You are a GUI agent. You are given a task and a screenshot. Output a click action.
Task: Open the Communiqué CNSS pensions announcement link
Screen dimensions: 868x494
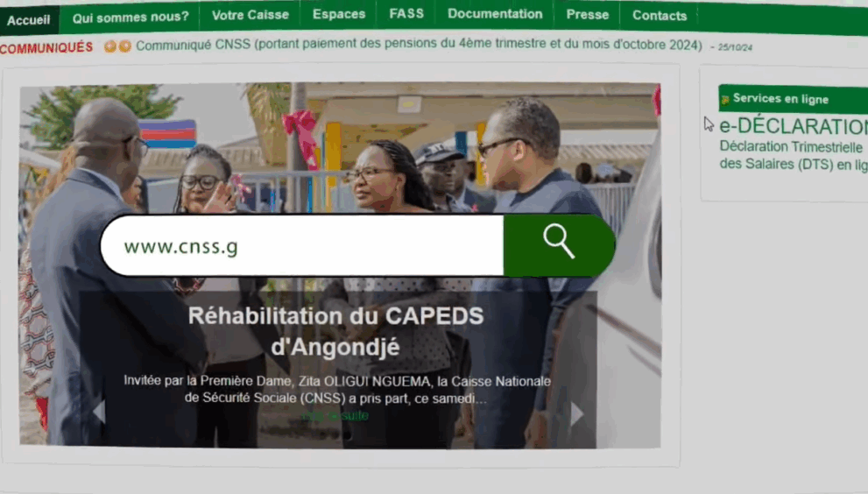tap(419, 45)
